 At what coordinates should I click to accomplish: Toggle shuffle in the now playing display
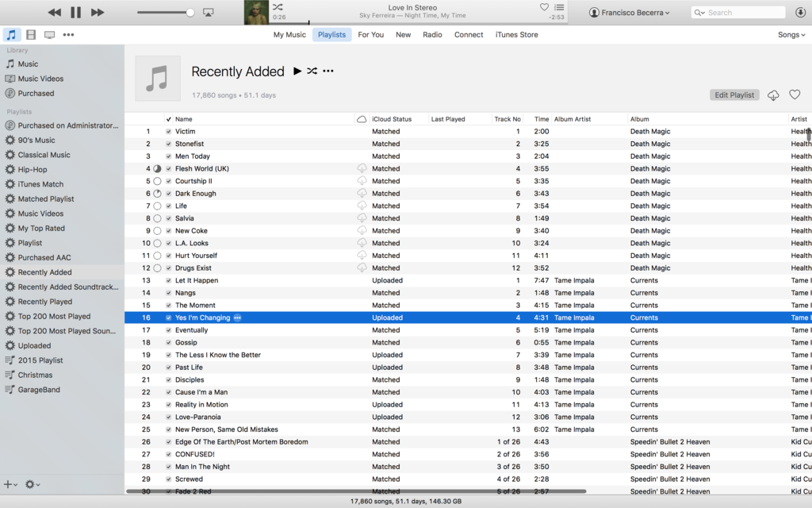278,7
